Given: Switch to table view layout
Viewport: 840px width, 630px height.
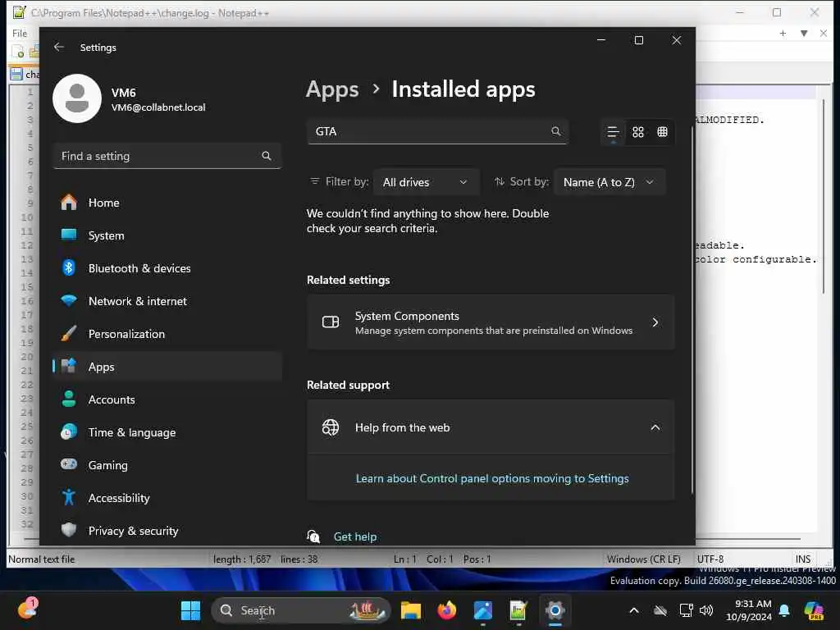Looking at the screenshot, I should coord(663,132).
